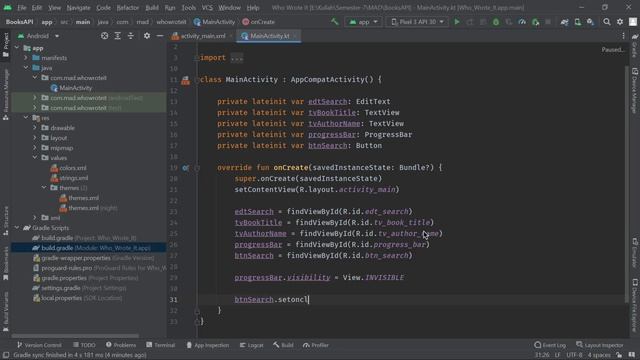Open the Terminal tool window
This screenshot has height=360, width=640.
(x=160, y=345)
